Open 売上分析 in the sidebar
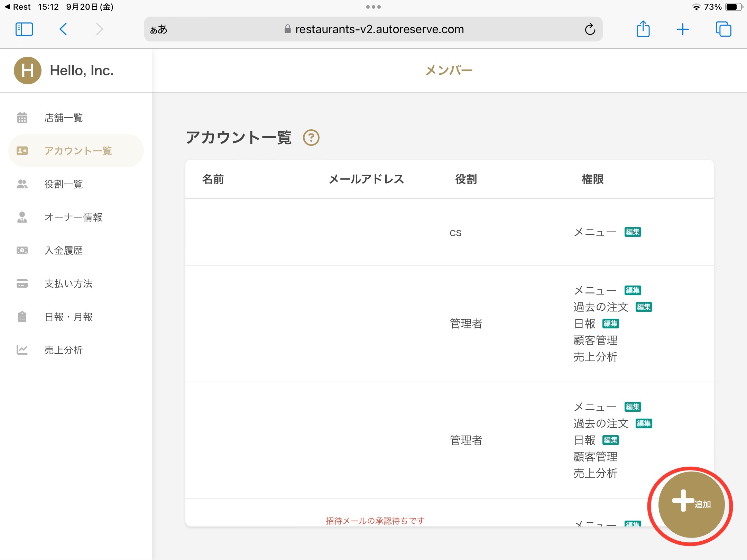 point(64,350)
